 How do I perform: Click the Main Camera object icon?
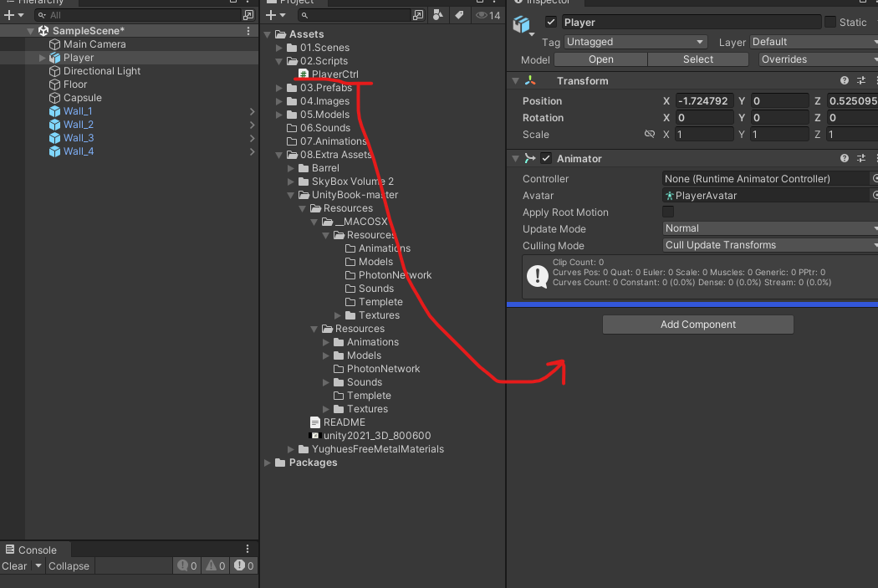54,44
